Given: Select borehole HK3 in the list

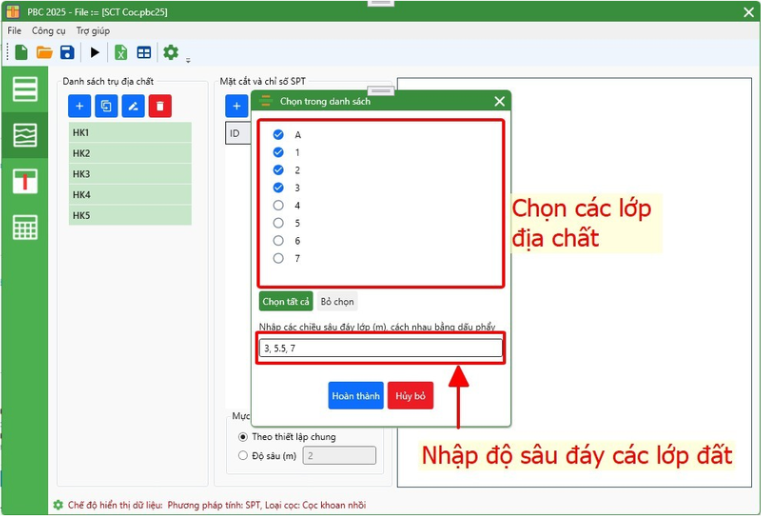Looking at the screenshot, I should [130, 174].
